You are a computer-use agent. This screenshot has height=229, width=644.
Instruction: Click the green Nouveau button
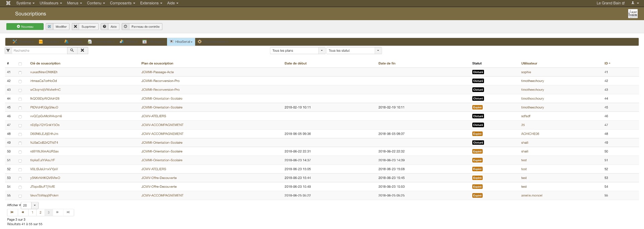point(25,27)
